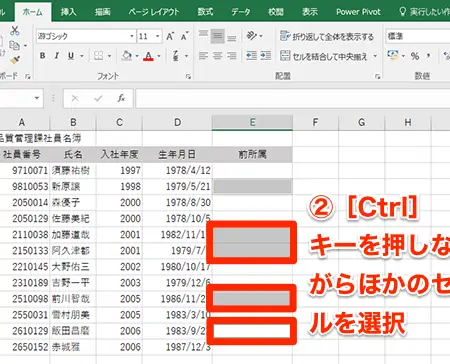
Task: Open the Power Pivot tab
Action: point(358,12)
